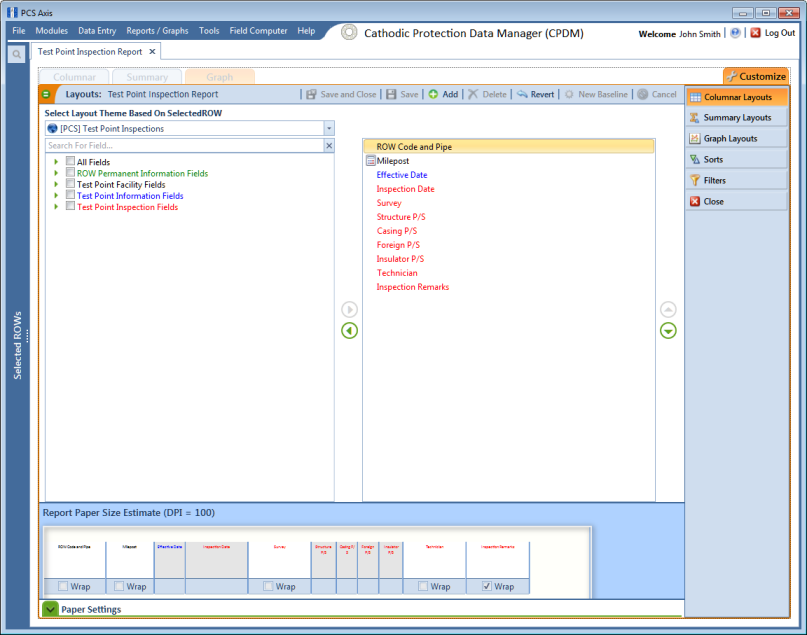807x635 pixels.
Task: Check ROW Permanent Information Fields checkbox
Action: tap(71, 172)
